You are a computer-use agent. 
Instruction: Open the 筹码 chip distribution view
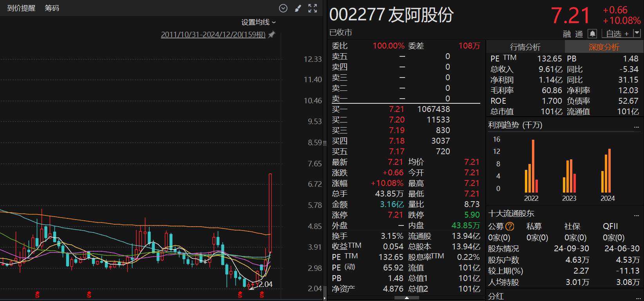coord(52,8)
